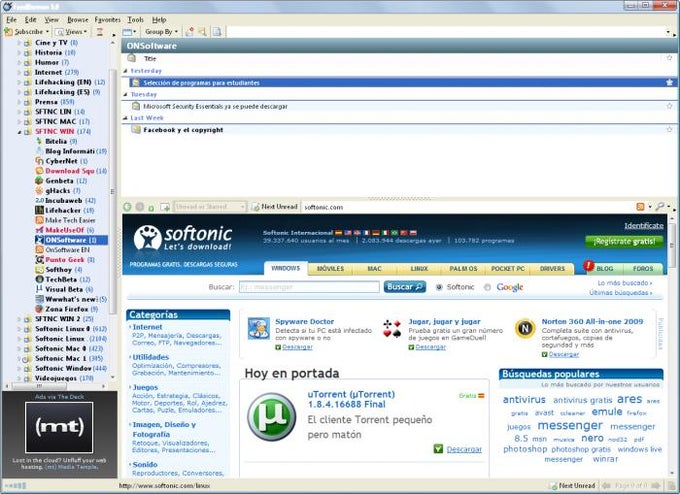The image size is (680, 494).
Task: Open the Views dropdown
Action: coord(72,32)
